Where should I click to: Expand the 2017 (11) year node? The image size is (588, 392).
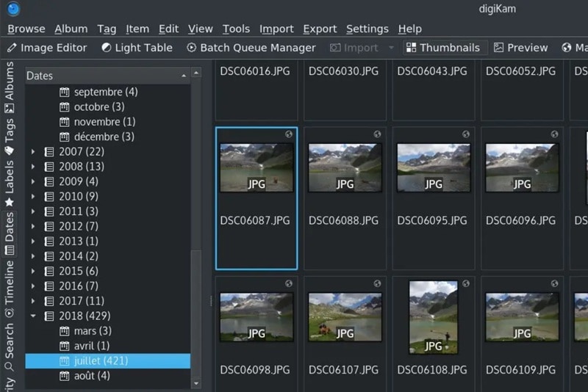click(33, 301)
